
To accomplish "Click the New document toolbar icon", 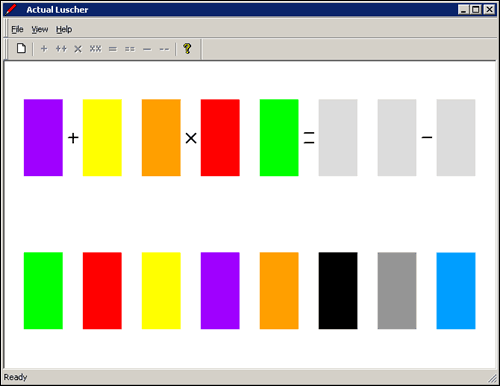I will pyautogui.click(x=21, y=49).
